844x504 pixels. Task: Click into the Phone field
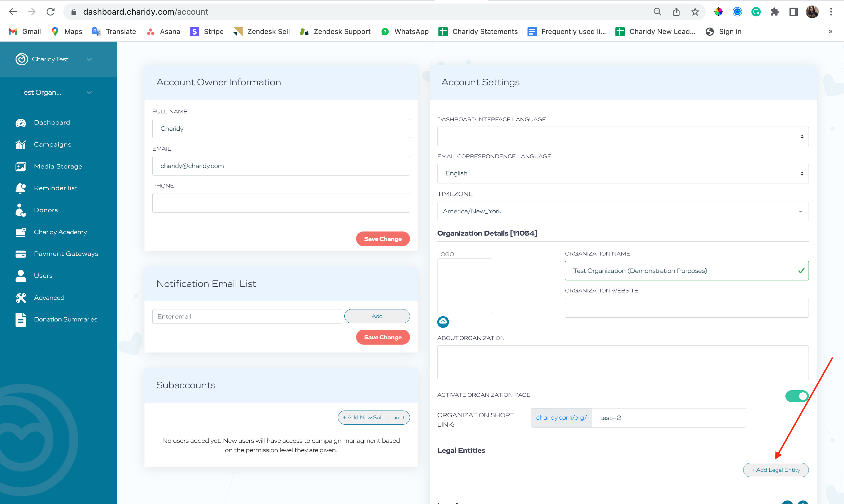281,203
